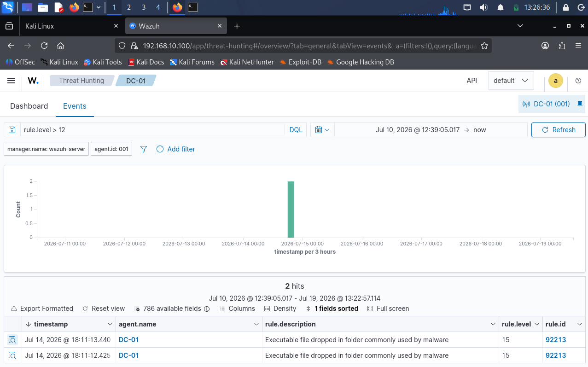Go back in Firefox
The height and width of the screenshot is (367, 588).
[x=11, y=46]
